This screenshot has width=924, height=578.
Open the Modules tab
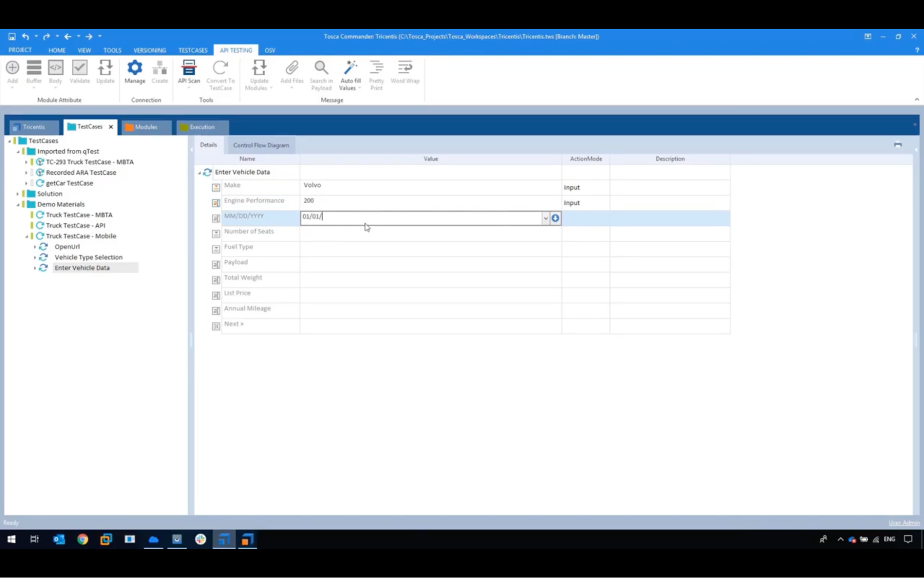(146, 127)
